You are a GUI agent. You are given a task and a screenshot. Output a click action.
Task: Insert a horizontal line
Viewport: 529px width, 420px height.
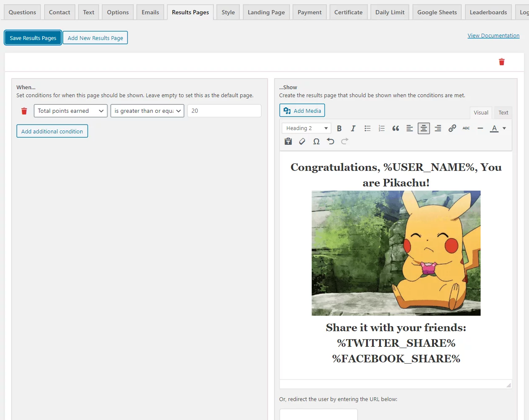point(480,128)
